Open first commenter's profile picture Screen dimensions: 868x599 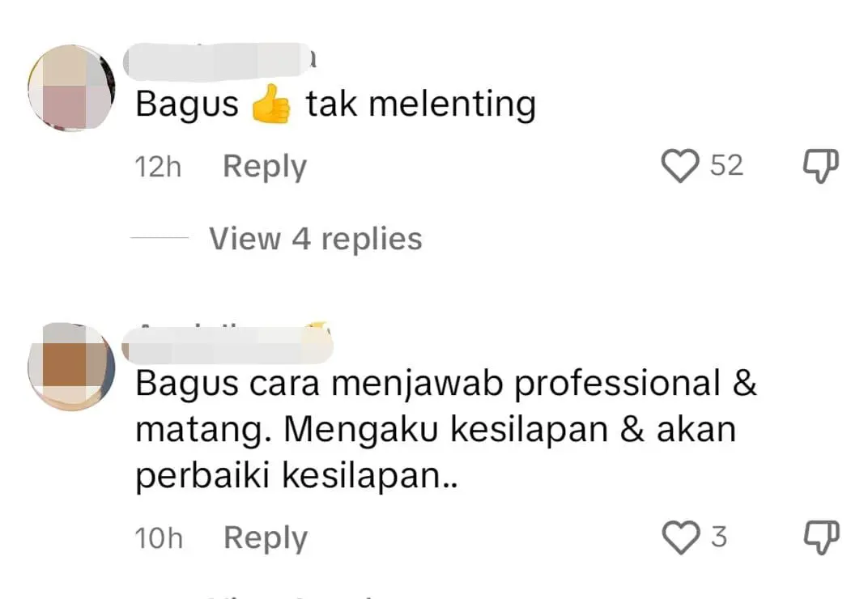coord(71,88)
